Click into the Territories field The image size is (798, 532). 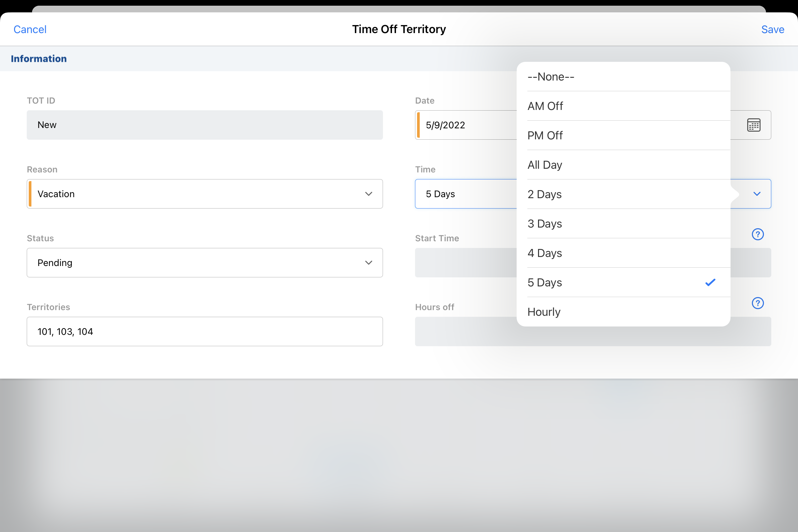point(205,331)
